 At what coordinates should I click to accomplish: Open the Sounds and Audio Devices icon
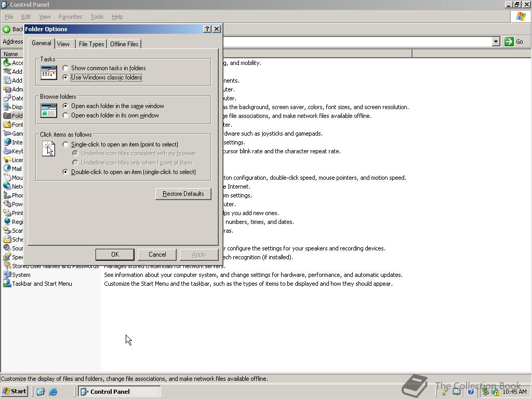click(x=7, y=248)
